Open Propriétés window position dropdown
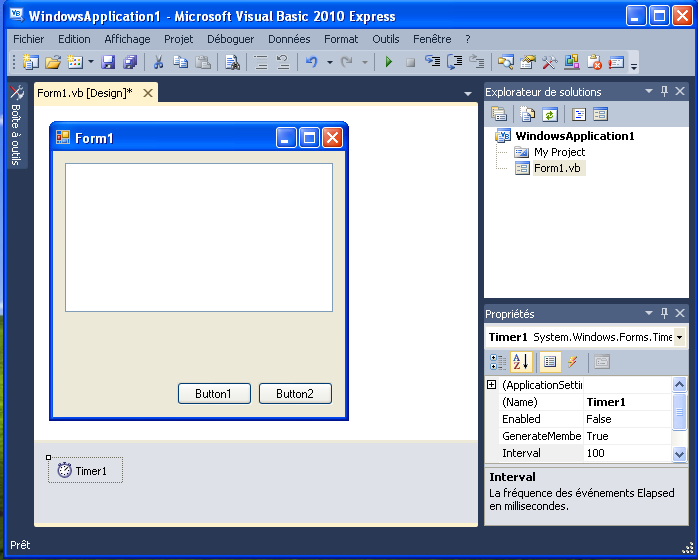 pos(649,313)
